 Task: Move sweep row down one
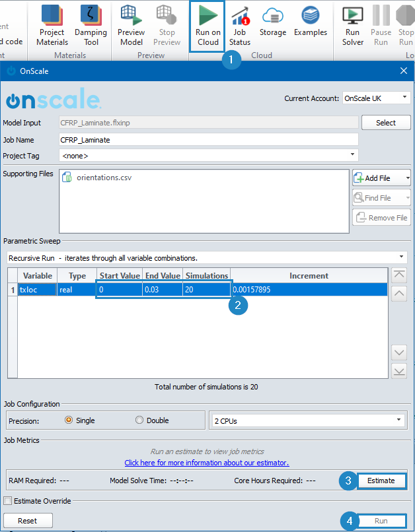click(x=399, y=352)
